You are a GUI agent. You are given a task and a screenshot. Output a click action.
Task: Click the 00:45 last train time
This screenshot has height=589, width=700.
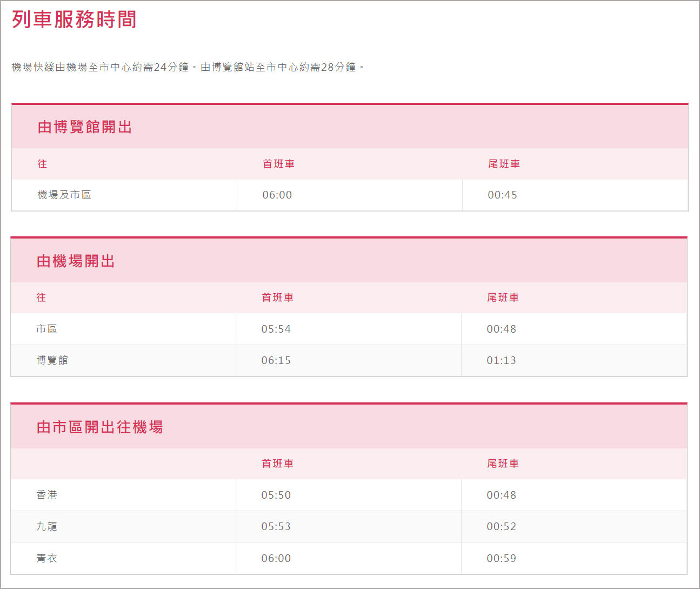(502, 195)
